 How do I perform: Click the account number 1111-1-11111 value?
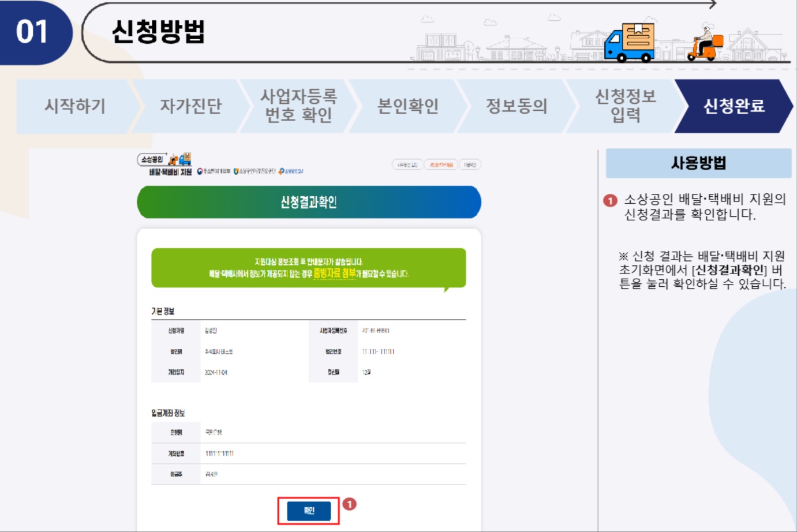tap(219, 454)
